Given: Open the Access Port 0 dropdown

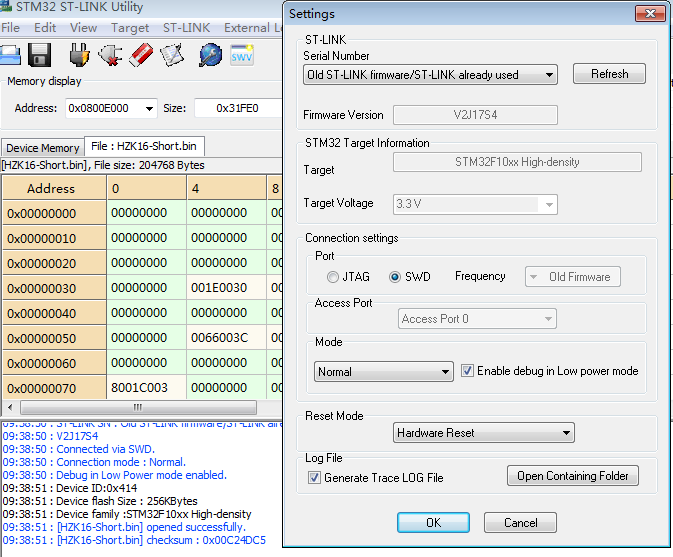Looking at the screenshot, I should [477, 319].
